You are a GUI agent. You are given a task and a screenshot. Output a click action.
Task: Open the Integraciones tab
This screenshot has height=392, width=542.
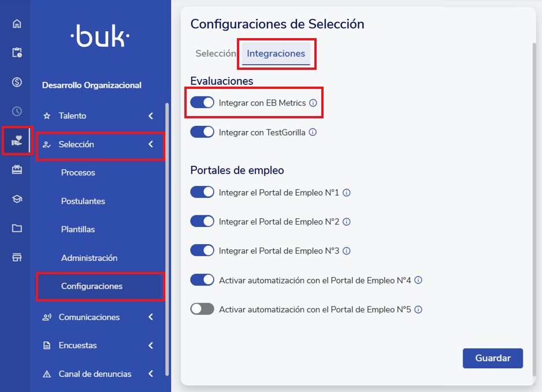click(276, 54)
